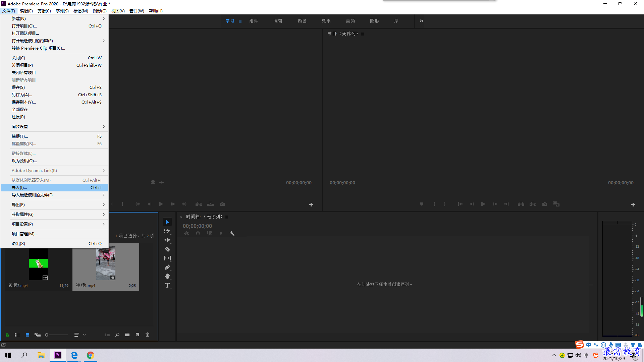Open timeline display settings wrench
This screenshot has height=362, width=644.
(x=232, y=233)
